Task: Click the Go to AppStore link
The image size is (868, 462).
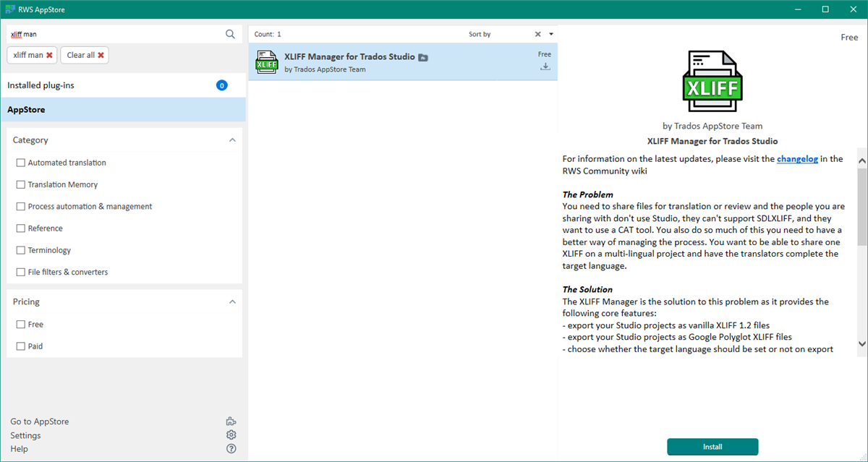Action: [x=40, y=422]
